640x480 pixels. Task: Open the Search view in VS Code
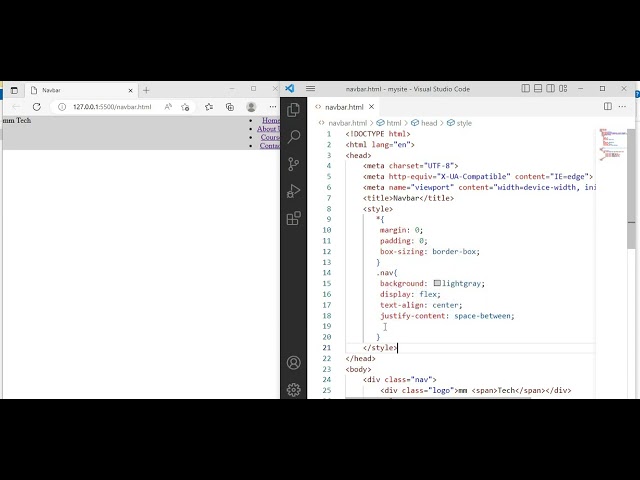pos(293,137)
